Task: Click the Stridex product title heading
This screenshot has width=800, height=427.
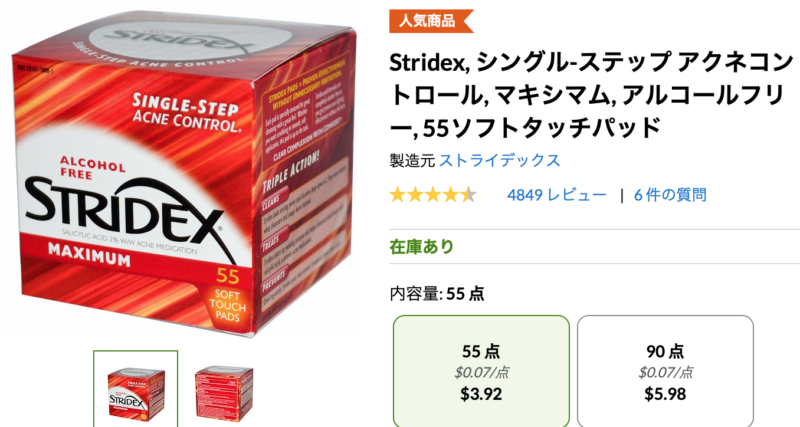Action: coord(592,95)
